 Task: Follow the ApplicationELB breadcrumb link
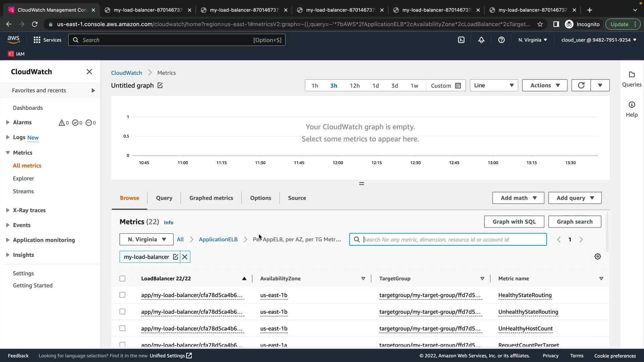point(218,239)
